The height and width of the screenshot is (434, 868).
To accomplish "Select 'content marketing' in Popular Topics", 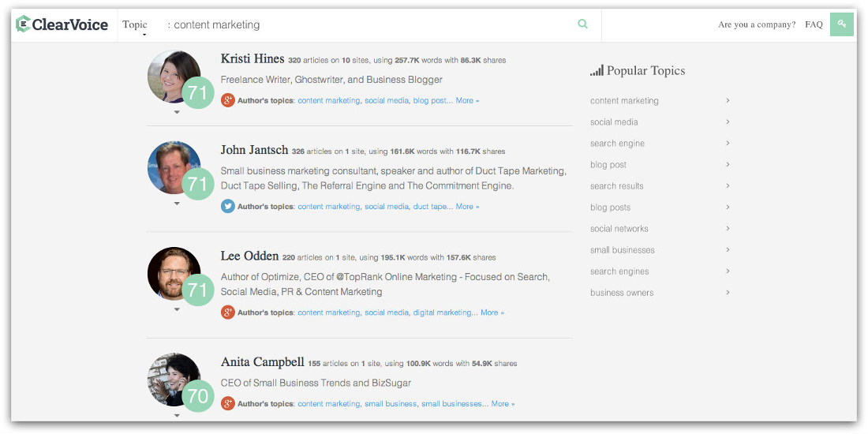I will pos(624,101).
